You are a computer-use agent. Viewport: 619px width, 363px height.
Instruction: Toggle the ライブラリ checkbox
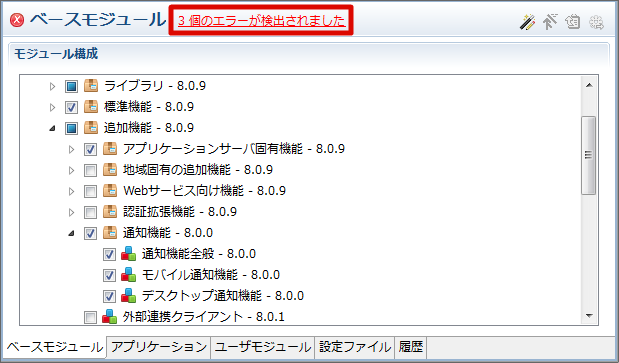(71, 86)
